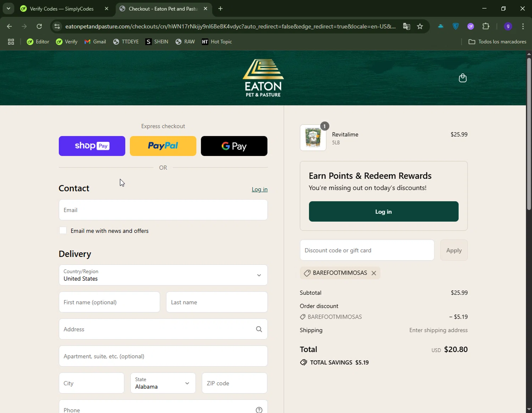
Task: Open the Verify bookmark
Action: [x=67, y=42]
